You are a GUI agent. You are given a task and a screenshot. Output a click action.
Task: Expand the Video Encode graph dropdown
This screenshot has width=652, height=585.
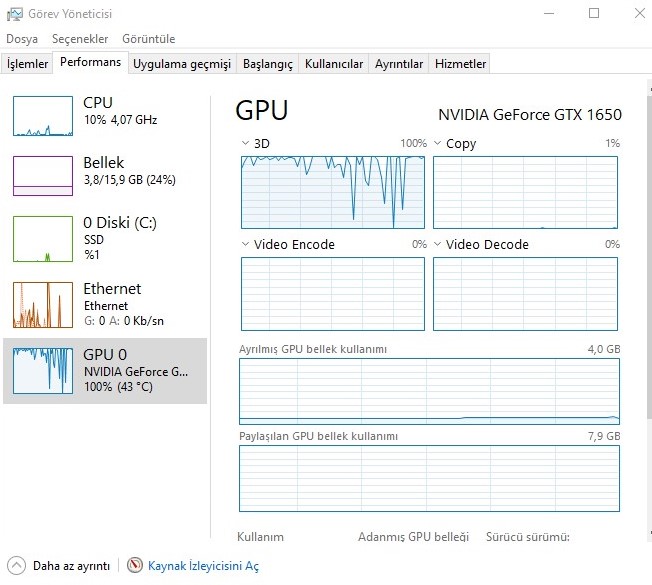tap(246, 244)
